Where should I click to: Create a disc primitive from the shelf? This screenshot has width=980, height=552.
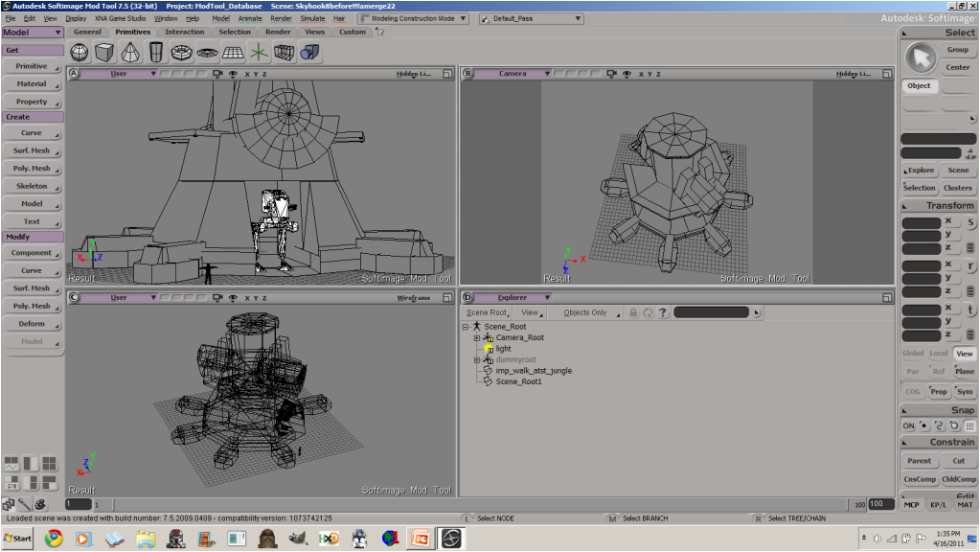(x=207, y=53)
